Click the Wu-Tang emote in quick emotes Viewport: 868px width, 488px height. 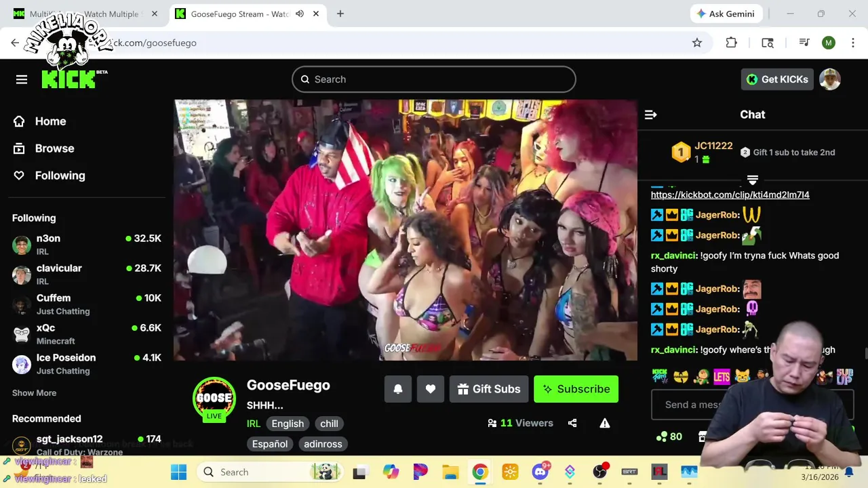pos(681,375)
